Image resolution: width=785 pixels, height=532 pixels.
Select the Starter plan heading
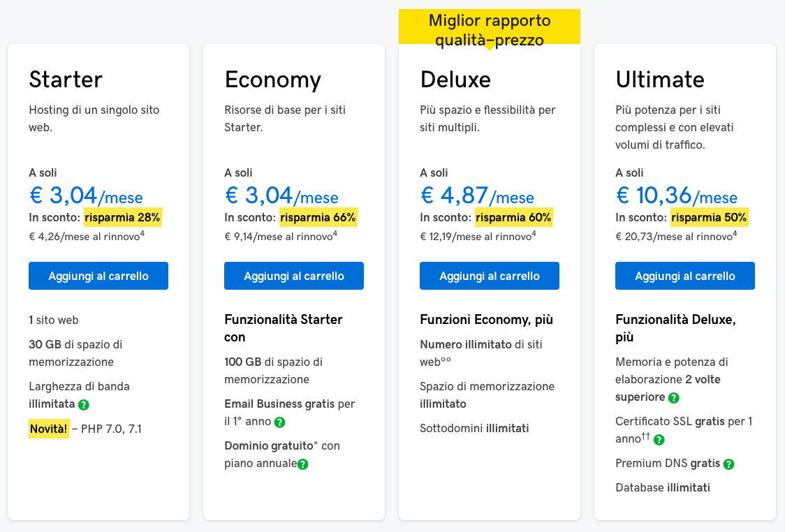point(66,80)
